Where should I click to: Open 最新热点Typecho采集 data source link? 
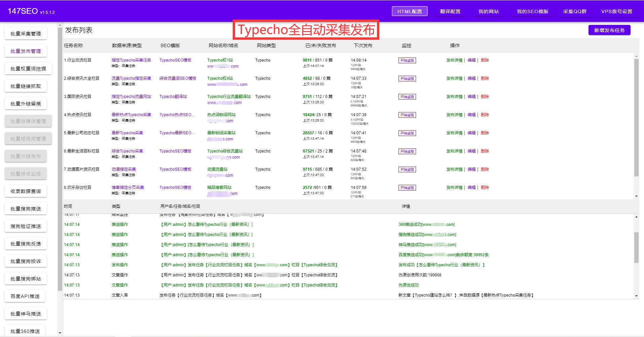(x=131, y=115)
